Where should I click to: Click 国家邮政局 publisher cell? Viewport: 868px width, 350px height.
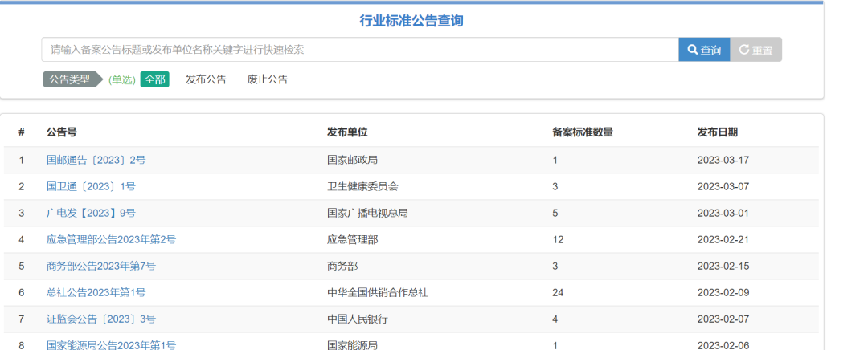pos(353,160)
